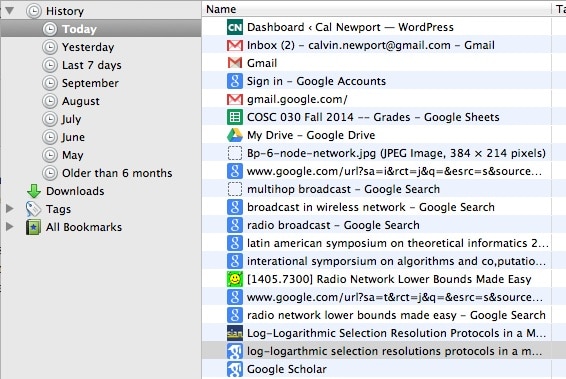This screenshot has height=379, width=566.
Task: Click the Tags label icon
Action: (33, 209)
